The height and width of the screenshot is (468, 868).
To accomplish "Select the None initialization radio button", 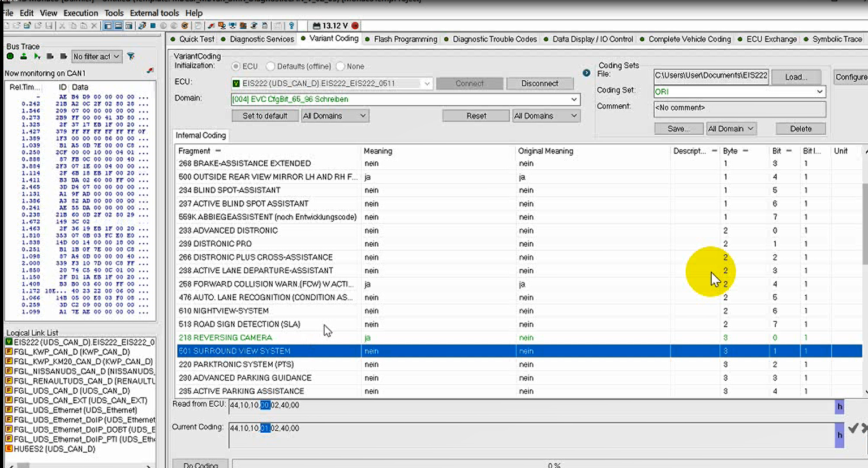I will pyautogui.click(x=340, y=66).
